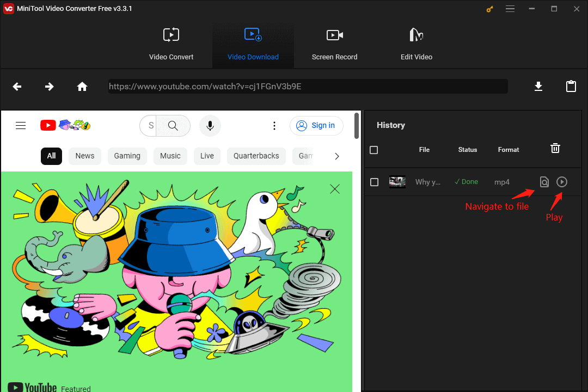Click the Status column header
This screenshot has width=588, height=392.
[x=467, y=150]
